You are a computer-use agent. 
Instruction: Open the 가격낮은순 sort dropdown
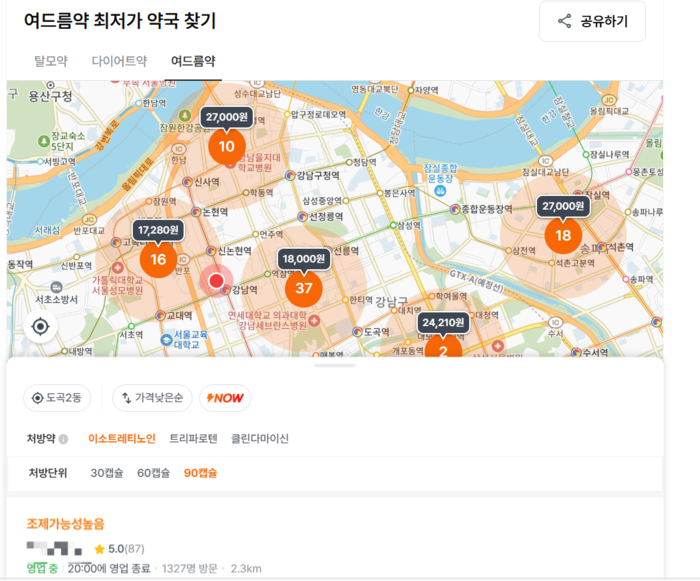[x=152, y=398]
